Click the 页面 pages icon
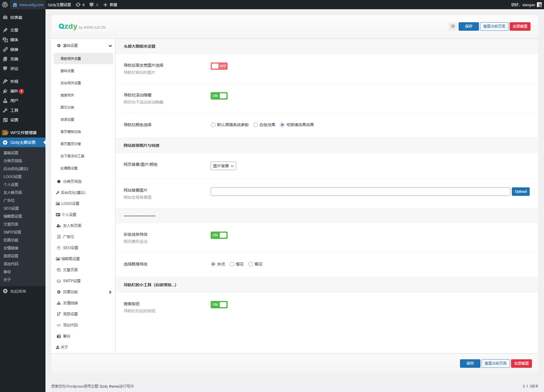This screenshot has height=392, width=544. (5, 59)
